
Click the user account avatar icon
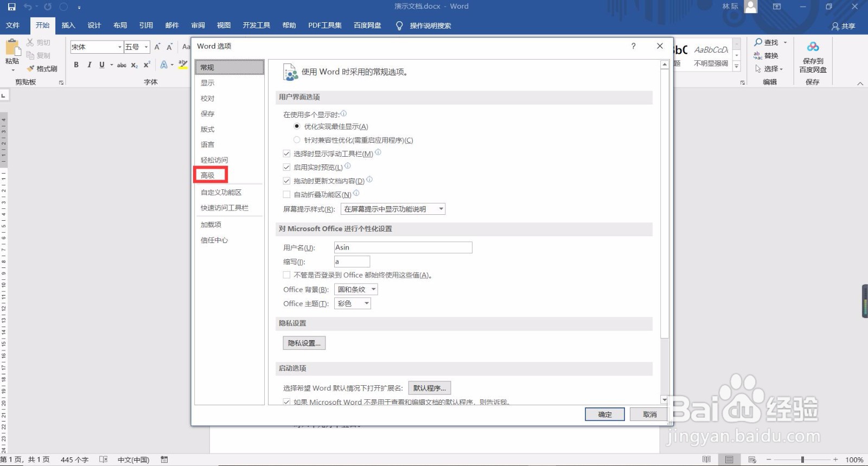pos(751,7)
